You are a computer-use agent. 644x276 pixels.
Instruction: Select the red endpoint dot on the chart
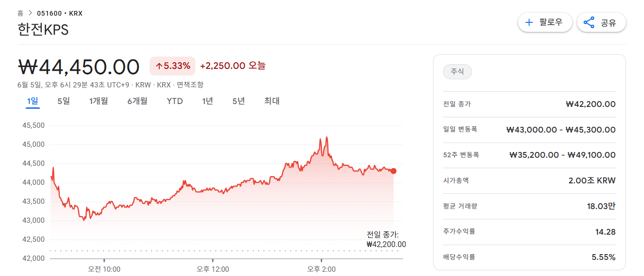(393, 171)
